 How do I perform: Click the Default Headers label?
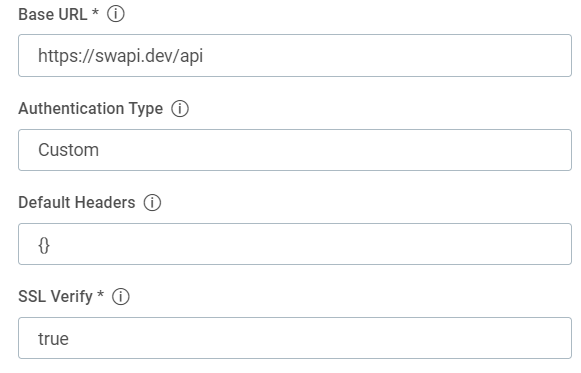(x=77, y=203)
